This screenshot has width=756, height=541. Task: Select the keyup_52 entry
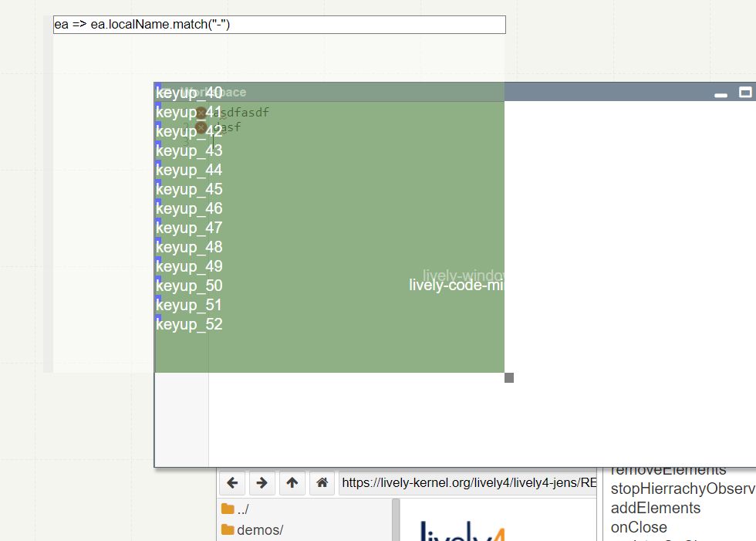pos(189,324)
